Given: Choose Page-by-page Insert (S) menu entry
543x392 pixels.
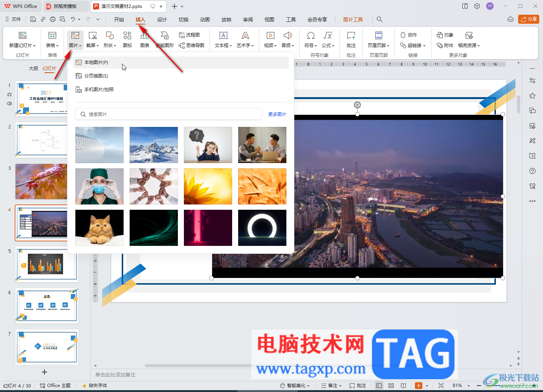Looking at the screenshot, I should [x=181, y=76].
